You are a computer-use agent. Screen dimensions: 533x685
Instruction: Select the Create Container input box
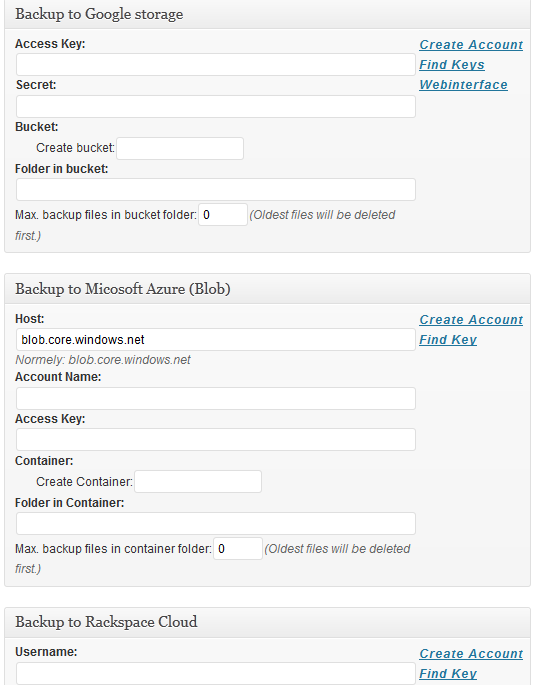[198, 481]
